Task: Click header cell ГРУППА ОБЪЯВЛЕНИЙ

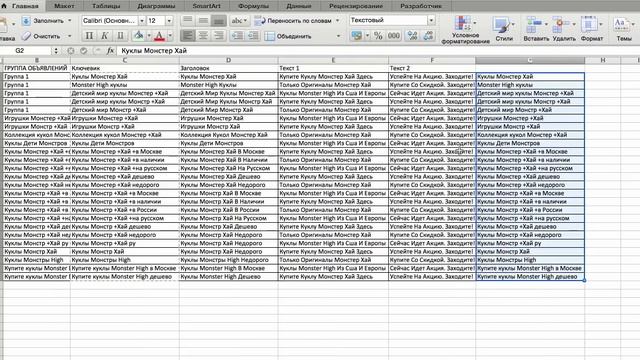Action: pos(36,68)
